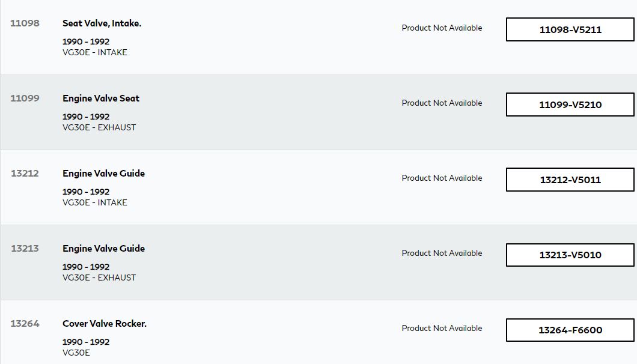The width and height of the screenshot is (637, 364).
Task: Open the Seat Valve, Intake part name
Action: pyautogui.click(x=102, y=23)
